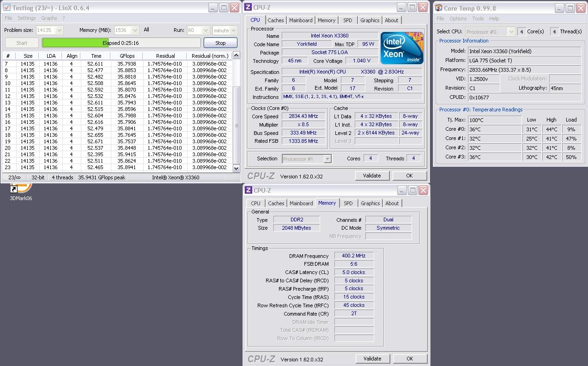Click the LinX results scrollbar down arrow
Viewport: 588px width, 366px height.
click(x=236, y=168)
